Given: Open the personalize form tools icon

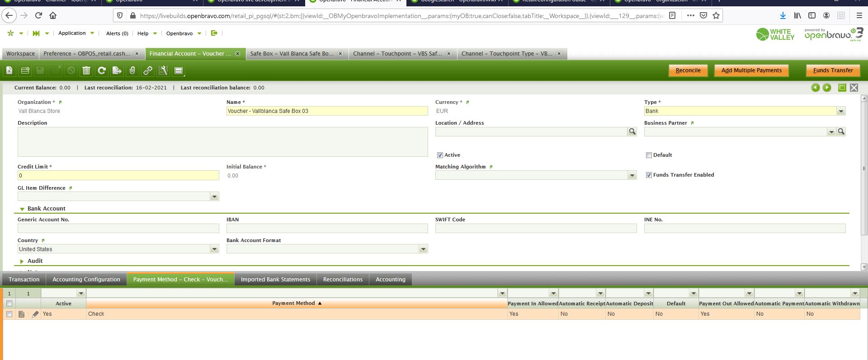Looking at the screenshot, I should (163, 70).
